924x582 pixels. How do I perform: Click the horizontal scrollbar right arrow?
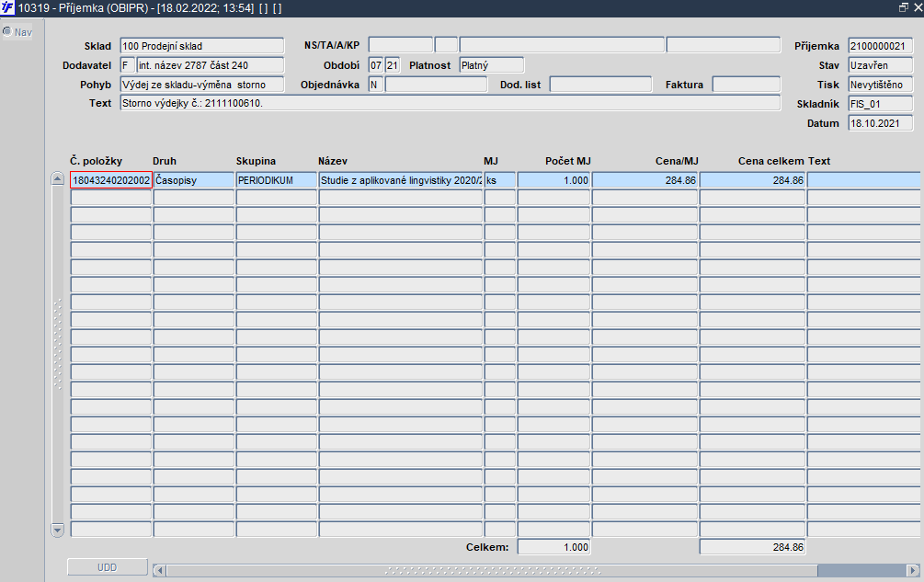click(x=913, y=570)
